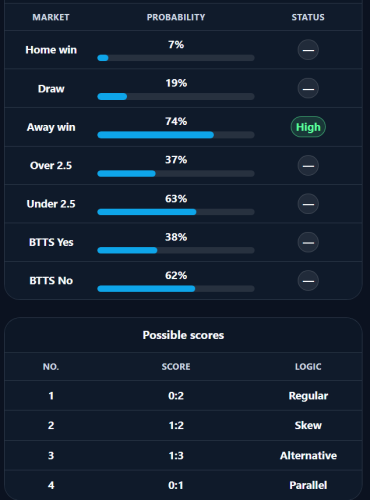The height and width of the screenshot is (500, 370).
Task: Select the 0:2 Regular score row
Action: point(183,396)
